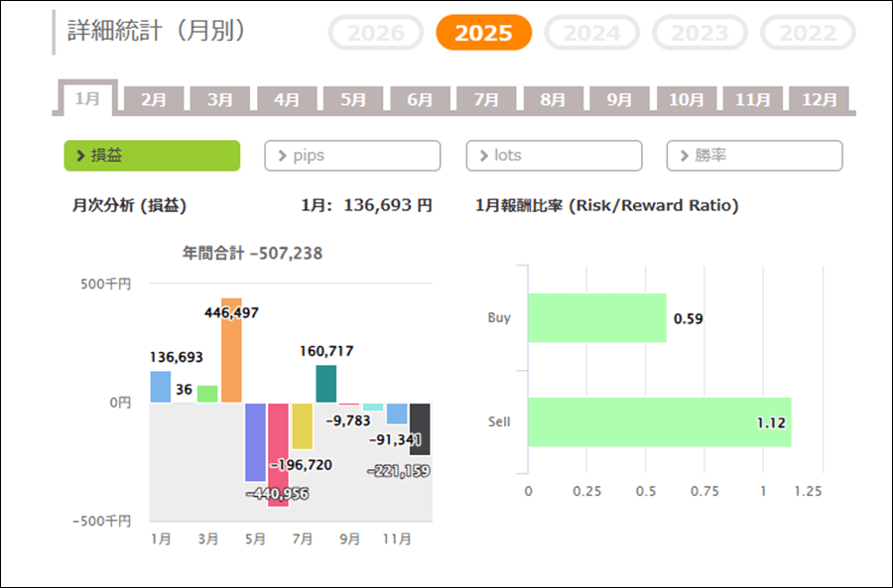The image size is (893, 588).
Task: Select the 7月 month tab
Action: (486, 99)
